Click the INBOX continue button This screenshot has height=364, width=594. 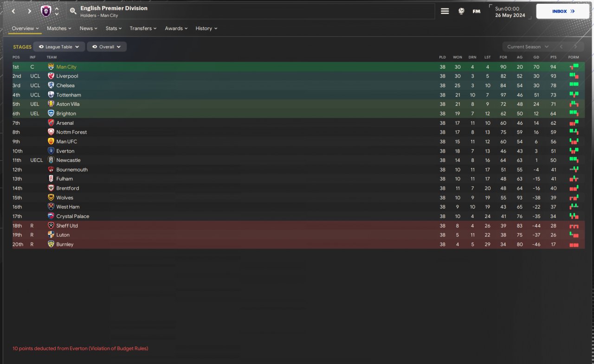coord(563,11)
